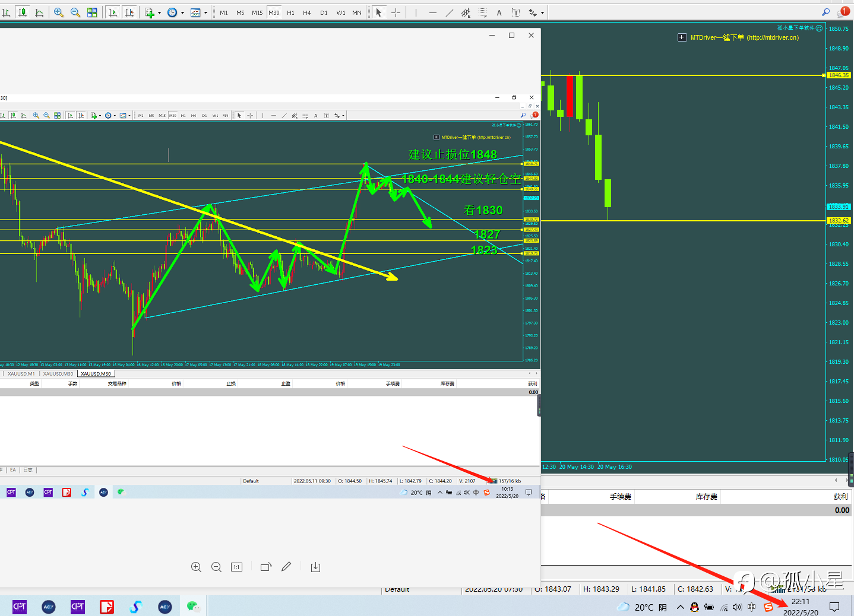
Task: Switch main chart to line chart mode
Action: (39, 12)
